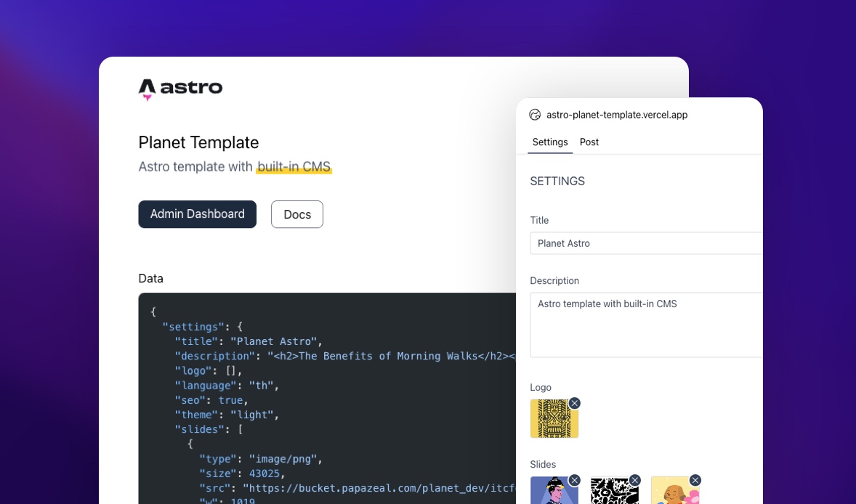Select the dog illustration slide thumbnail
This screenshot has height=504, width=856.
pyautogui.click(x=675, y=490)
